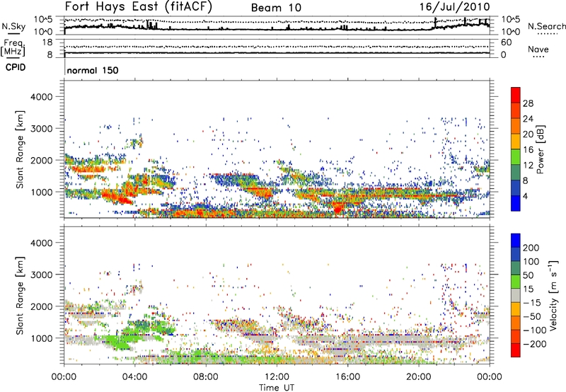The height and width of the screenshot is (392, 566).
Task: Click velocity colorbar tick '-200'
Action: (x=534, y=344)
